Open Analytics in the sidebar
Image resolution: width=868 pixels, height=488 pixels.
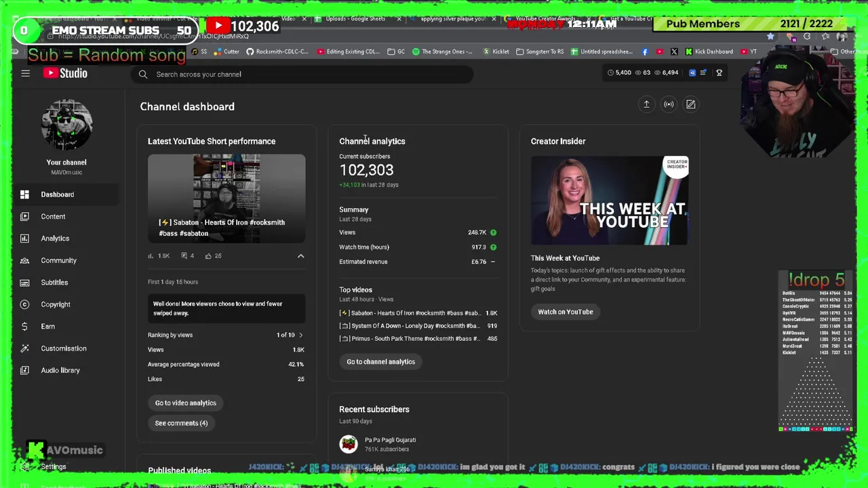[x=55, y=239]
